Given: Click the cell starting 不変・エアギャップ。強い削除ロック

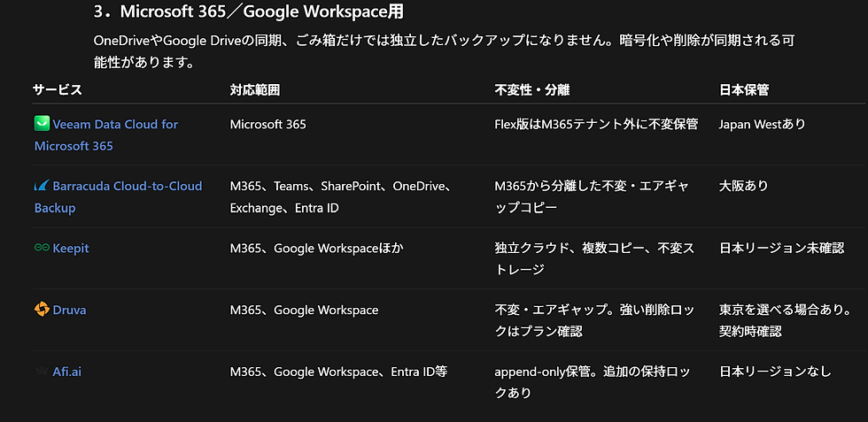Looking at the screenshot, I should click(594, 321).
